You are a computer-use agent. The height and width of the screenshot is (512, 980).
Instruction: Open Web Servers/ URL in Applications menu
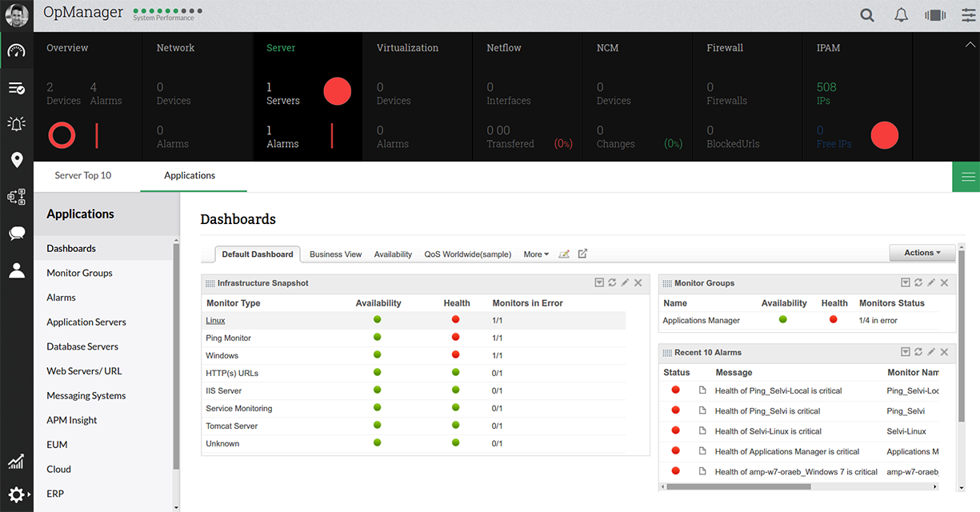pyautogui.click(x=86, y=371)
